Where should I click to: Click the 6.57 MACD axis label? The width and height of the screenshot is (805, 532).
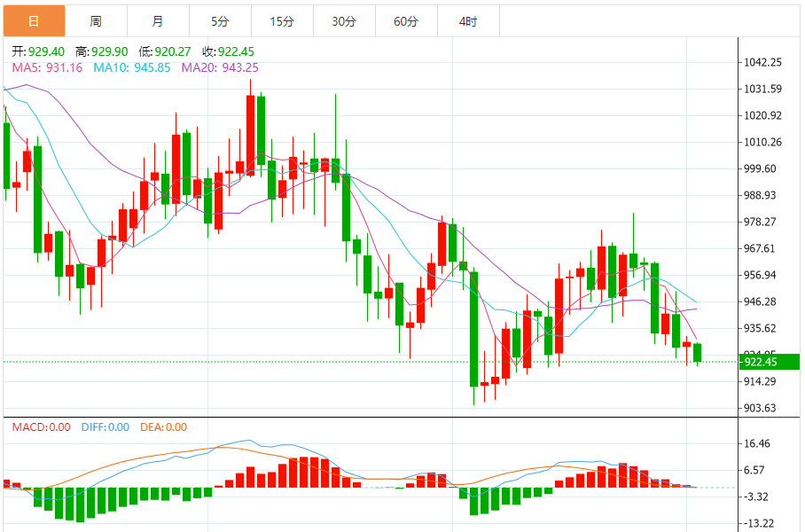tap(754, 471)
